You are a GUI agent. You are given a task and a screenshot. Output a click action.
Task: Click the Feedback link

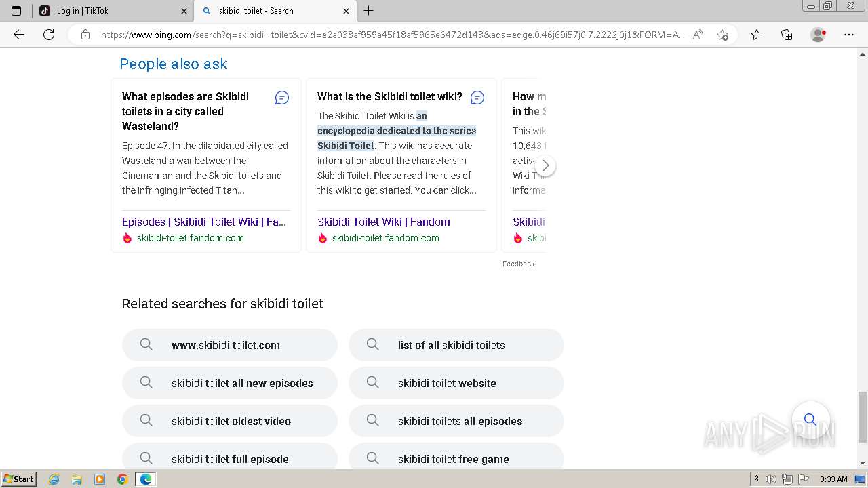pos(519,264)
